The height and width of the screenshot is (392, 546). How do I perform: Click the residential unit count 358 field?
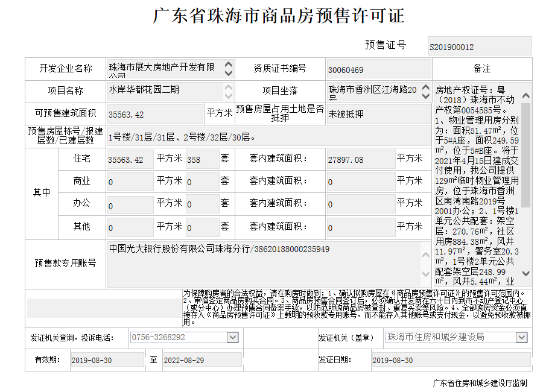point(202,160)
